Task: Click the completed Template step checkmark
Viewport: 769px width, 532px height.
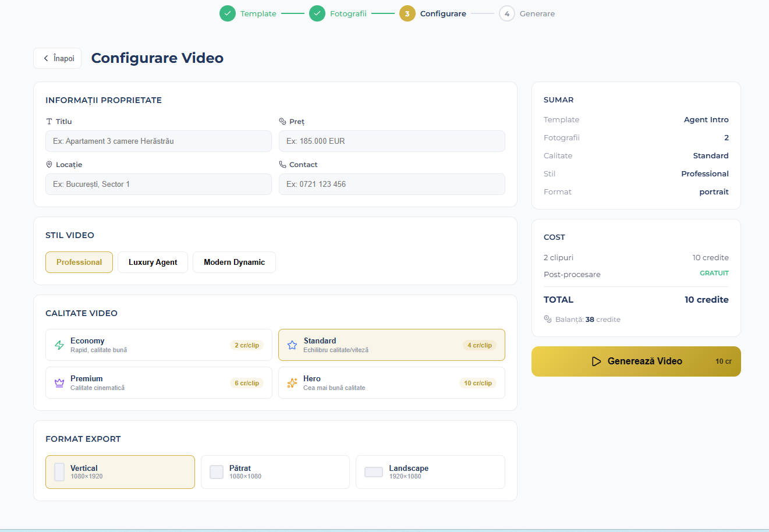Action: [228, 13]
